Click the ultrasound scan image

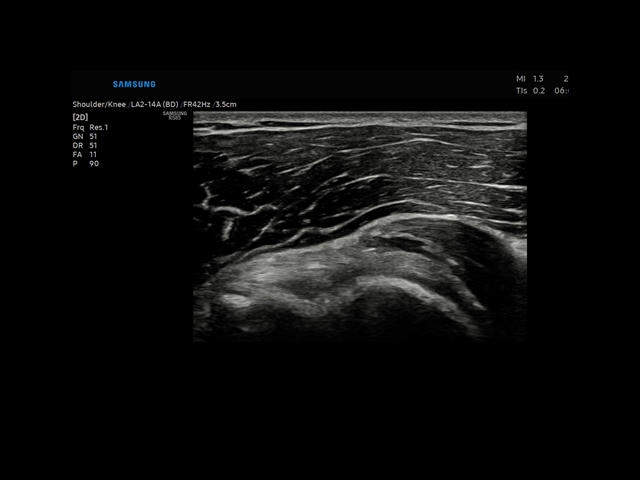(x=360, y=225)
